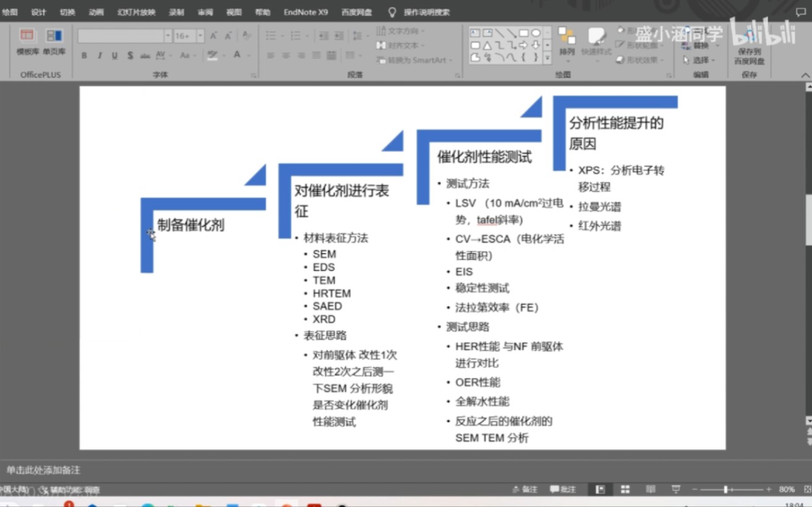The image size is (812, 507).
Task: Select the text box shape
Action: click(x=475, y=33)
